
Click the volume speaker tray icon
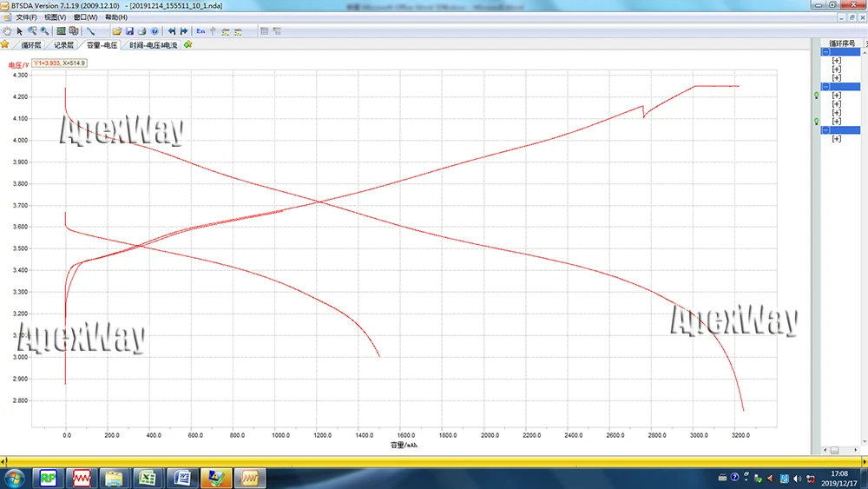pos(797,478)
